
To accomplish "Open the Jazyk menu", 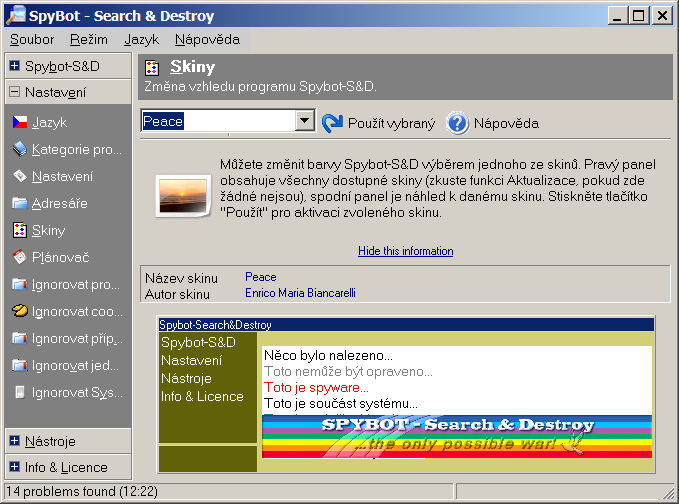I will click(x=141, y=39).
